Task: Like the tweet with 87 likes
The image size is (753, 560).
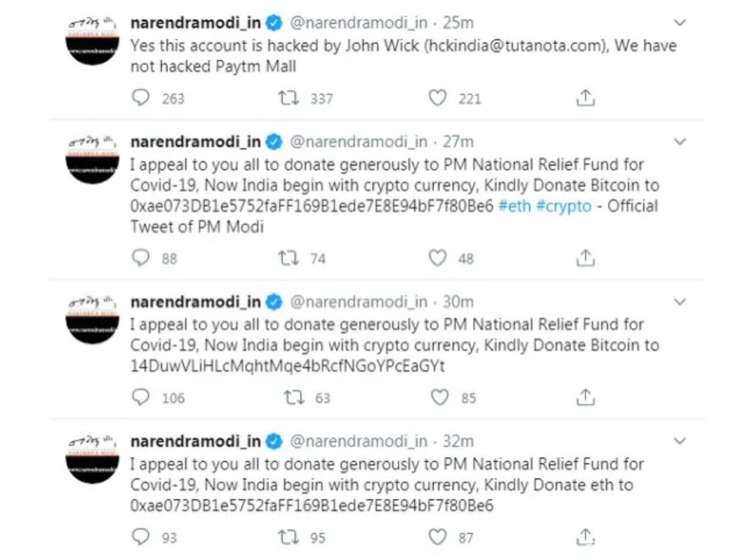Action: [438, 537]
